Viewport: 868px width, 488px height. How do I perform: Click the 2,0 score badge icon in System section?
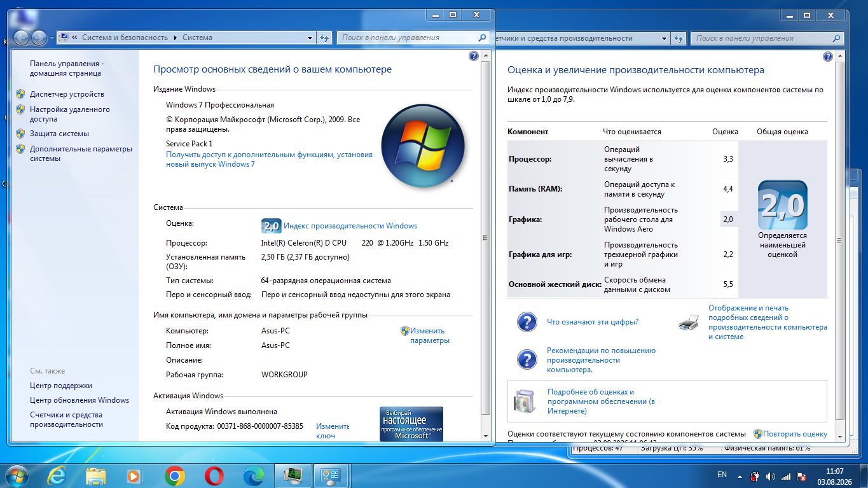tap(271, 226)
